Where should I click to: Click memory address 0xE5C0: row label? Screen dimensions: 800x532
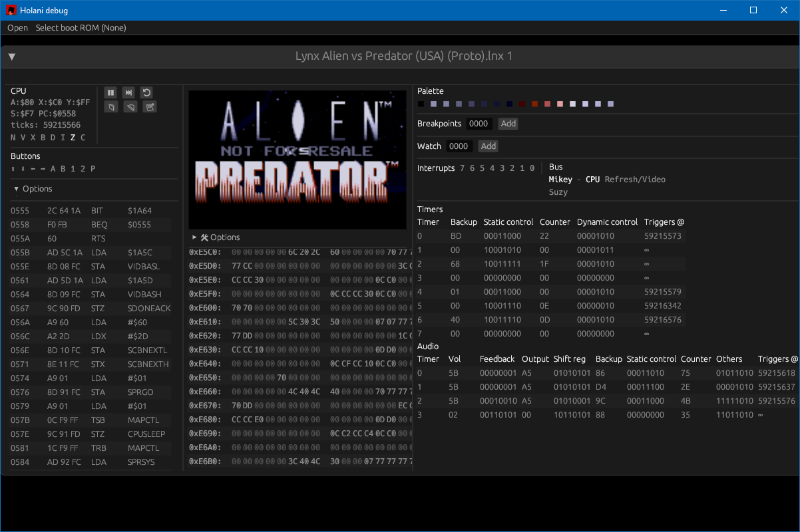[206, 252]
